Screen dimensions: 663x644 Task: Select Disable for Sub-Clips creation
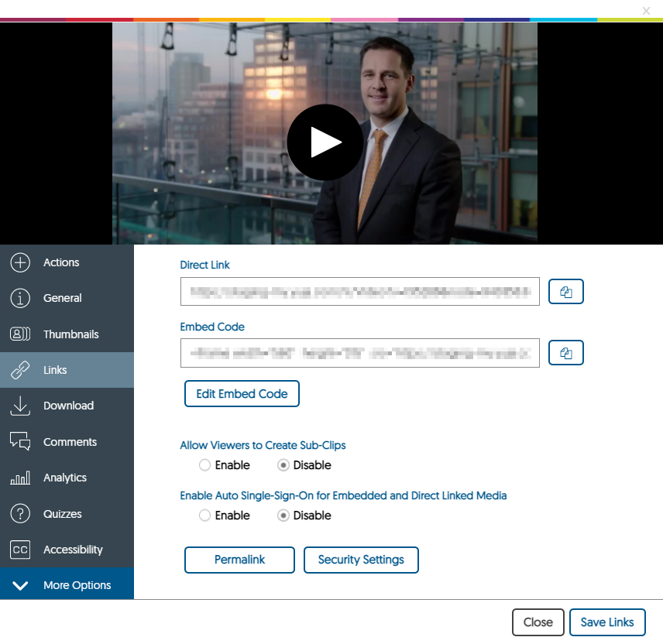pos(283,465)
